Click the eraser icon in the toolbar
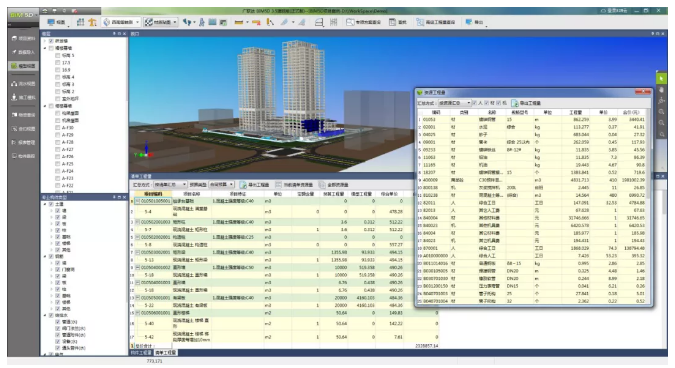Image resolution: width=675 pixels, height=368 pixels. [302, 22]
